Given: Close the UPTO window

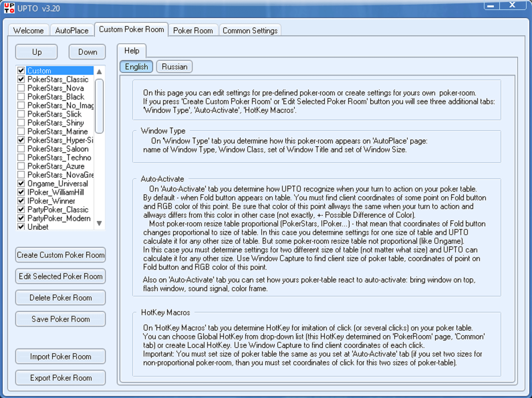Looking at the screenshot, I should coord(513,5).
